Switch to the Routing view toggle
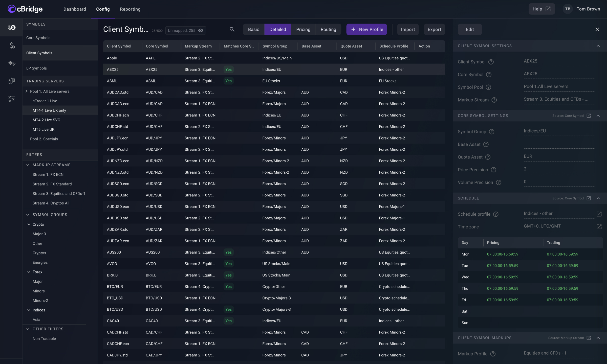The image size is (607, 364). point(328,30)
